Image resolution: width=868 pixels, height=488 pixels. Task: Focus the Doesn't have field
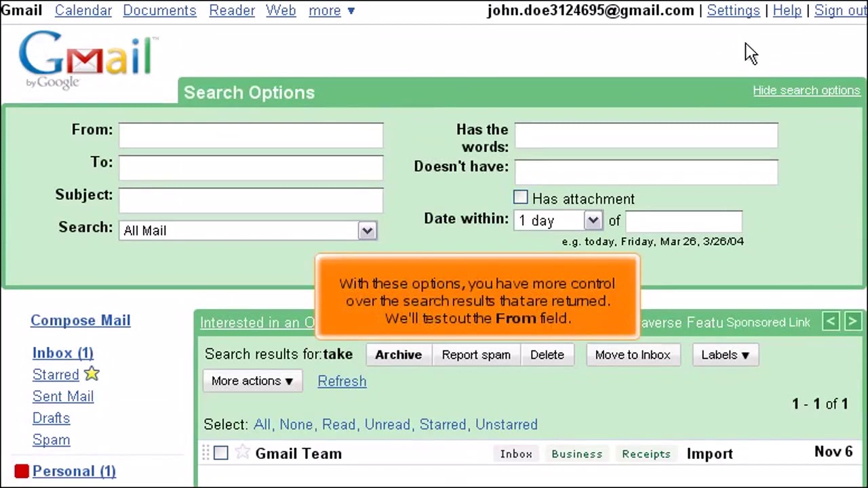pyautogui.click(x=646, y=171)
